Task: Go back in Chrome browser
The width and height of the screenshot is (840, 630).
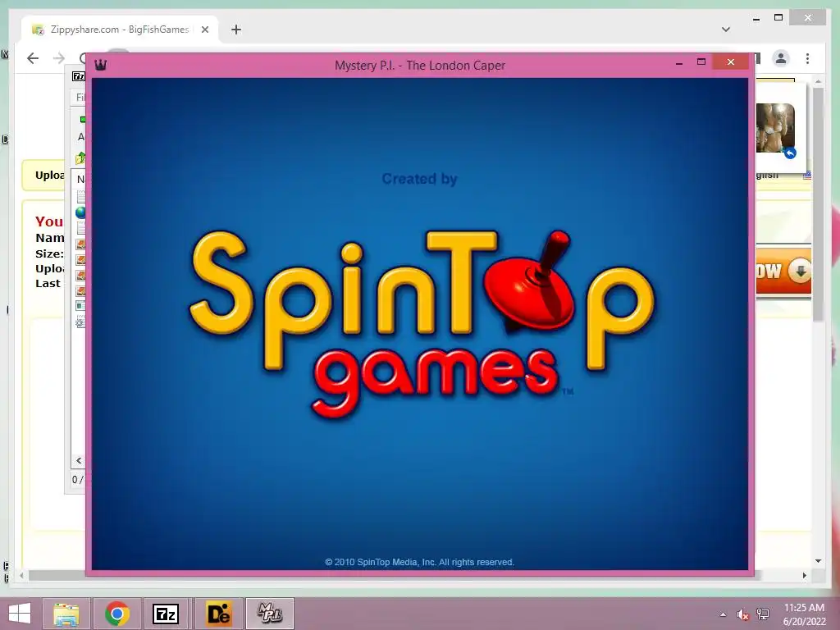Action: pyautogui.click(x=33, y=58)
